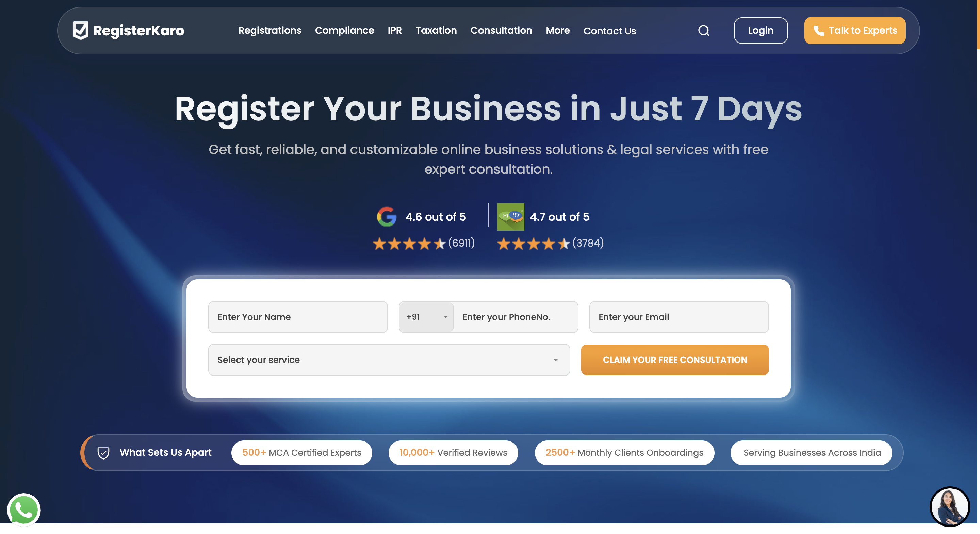980x534 pixels.
Task: Open the Registrations menu
Action: 270,30
